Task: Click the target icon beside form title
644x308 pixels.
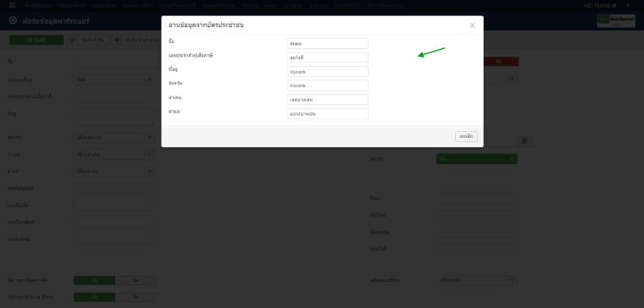Action: pos(14,20)
